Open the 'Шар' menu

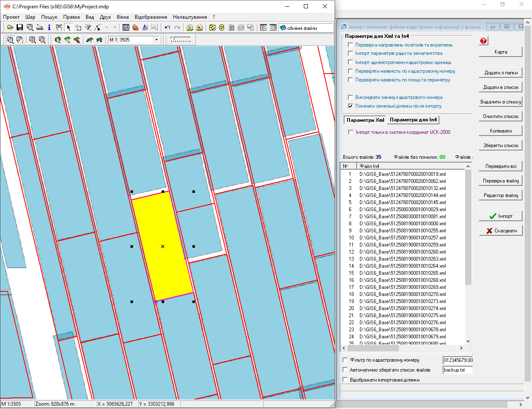30,17
